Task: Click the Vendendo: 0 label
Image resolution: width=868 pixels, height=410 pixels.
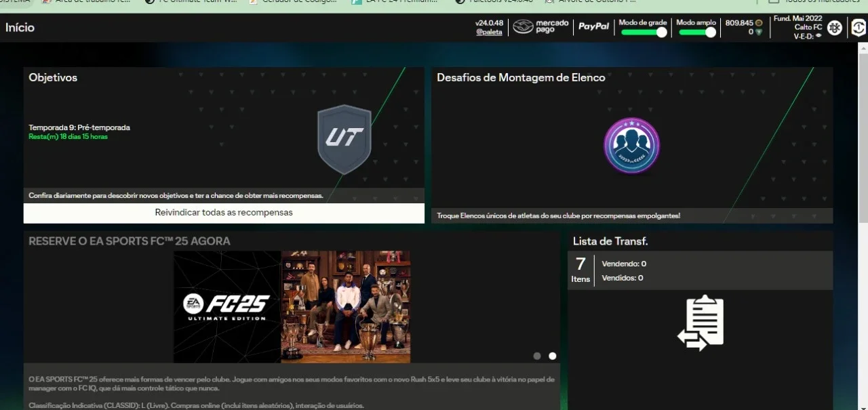Action: [624, 264]
